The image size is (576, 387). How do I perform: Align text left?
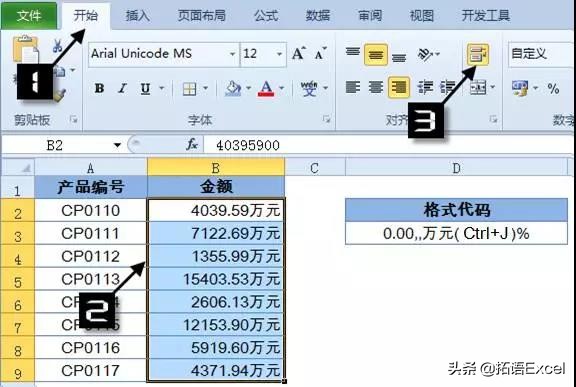click(x=353, y=88)
